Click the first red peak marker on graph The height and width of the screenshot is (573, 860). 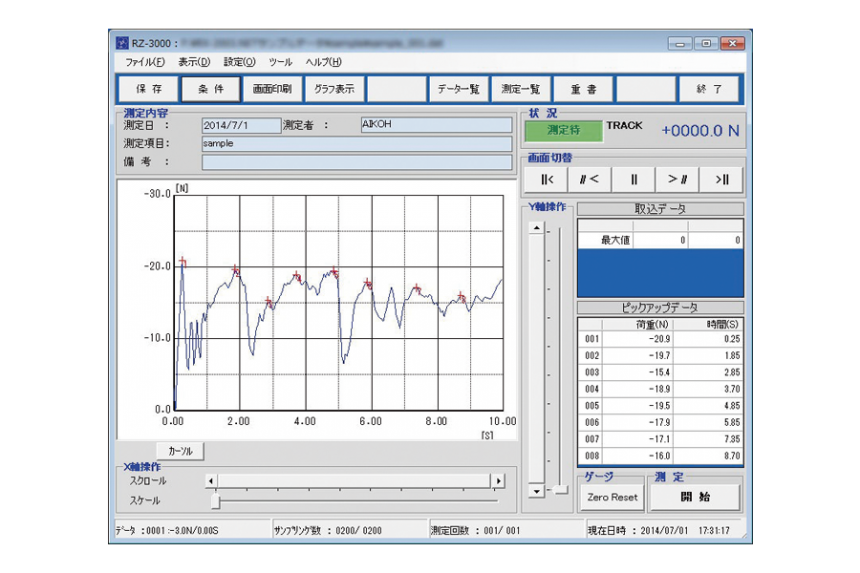[x=183, y=262]
